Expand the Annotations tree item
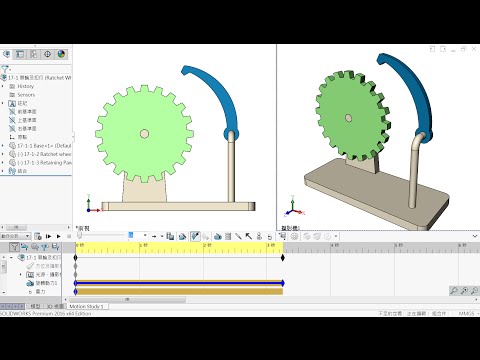The width and height of the screenshot is (480, 360). [x=3, y=103]
